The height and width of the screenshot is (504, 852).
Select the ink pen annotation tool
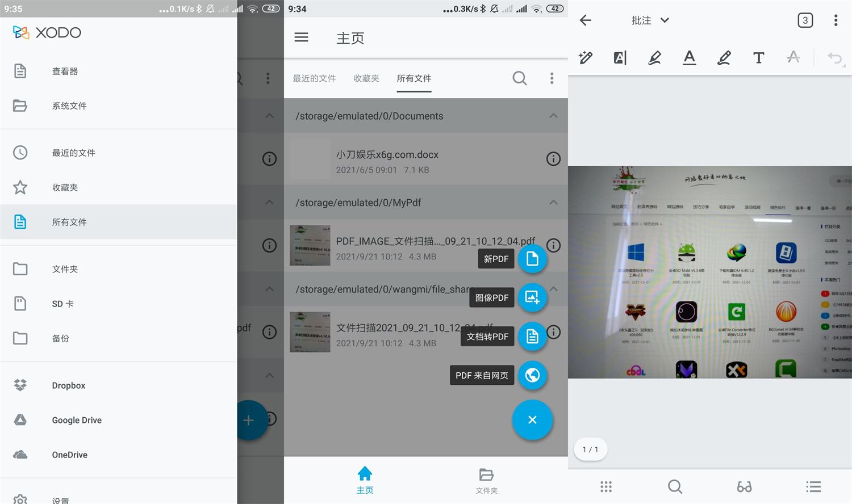585,57
